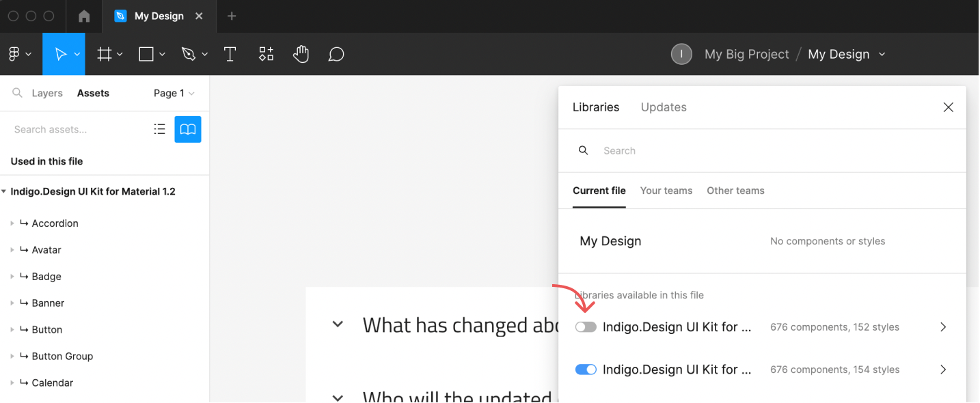Screen dimensions: 980x403
Task: Click the Home tab house icon
Action: pyautogui.click(x=83, y=15)
